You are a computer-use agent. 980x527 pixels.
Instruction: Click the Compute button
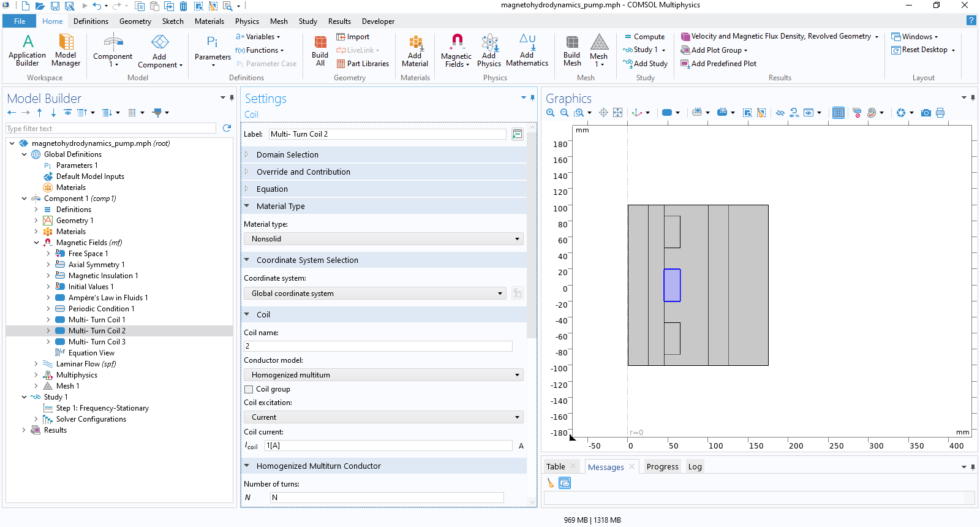[x=644, y=37]
